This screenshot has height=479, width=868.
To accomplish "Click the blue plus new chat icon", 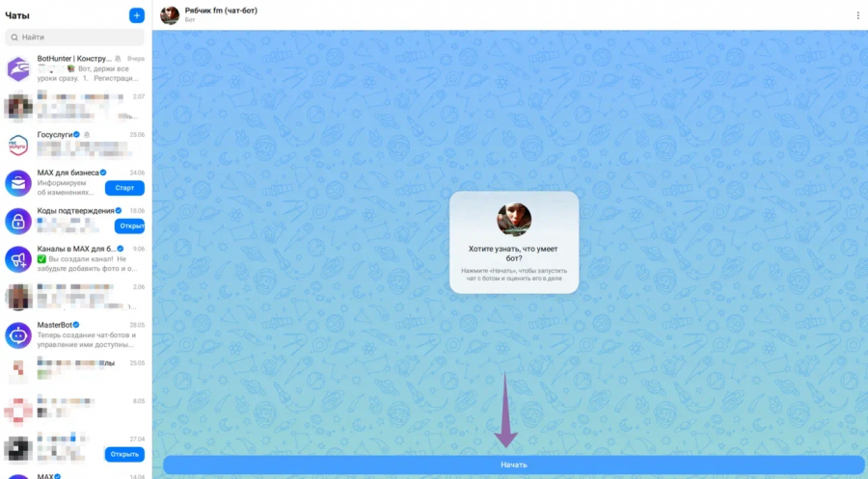I will point(137,15).
